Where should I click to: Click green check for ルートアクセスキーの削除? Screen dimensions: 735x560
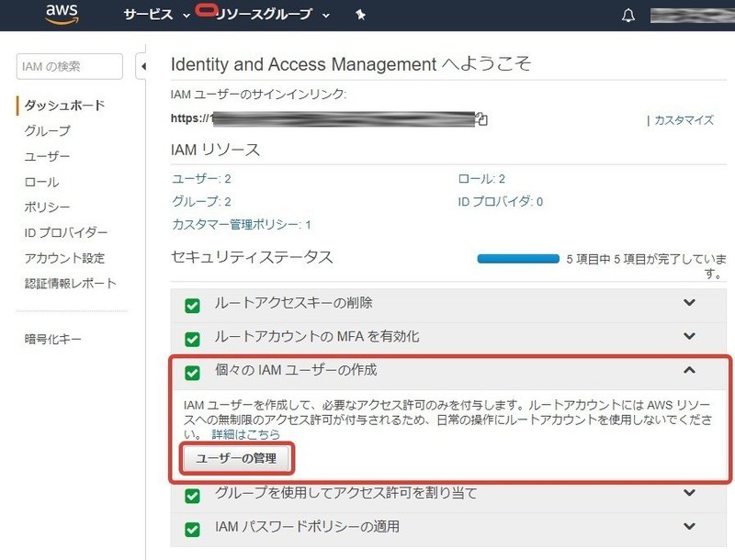pyautogui.click(x=192, y=306)
